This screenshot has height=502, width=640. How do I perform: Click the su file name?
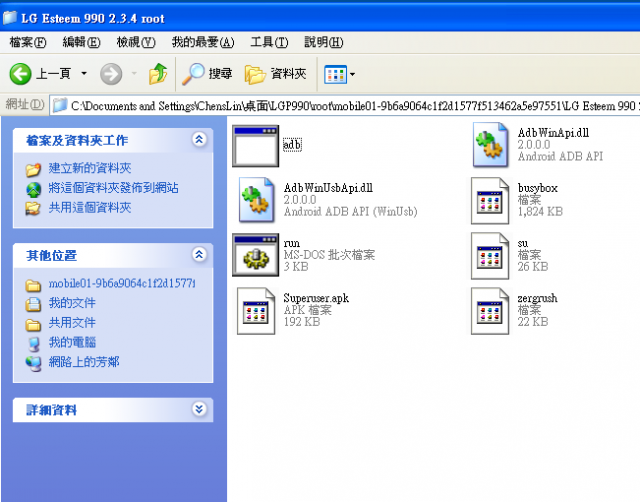tap(522, 243)
